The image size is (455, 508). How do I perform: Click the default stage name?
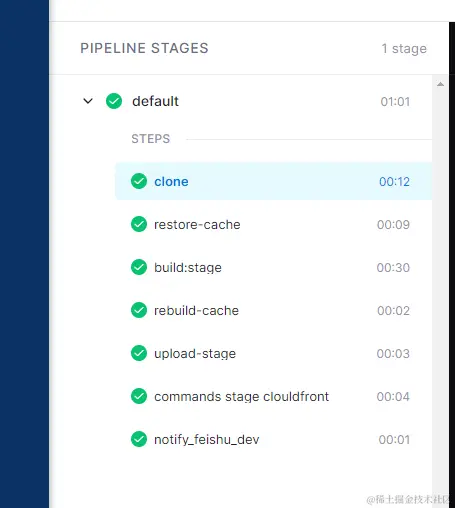click(x=155, y=101)
